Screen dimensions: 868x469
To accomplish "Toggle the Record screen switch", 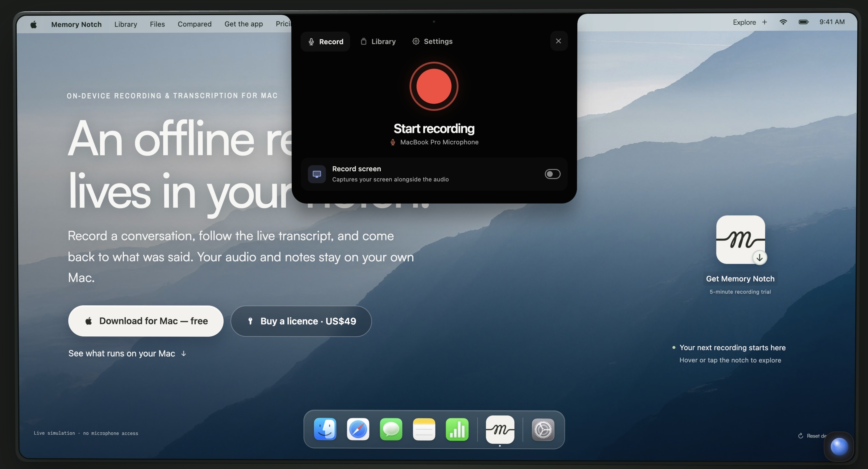I will tap(552, 174).
